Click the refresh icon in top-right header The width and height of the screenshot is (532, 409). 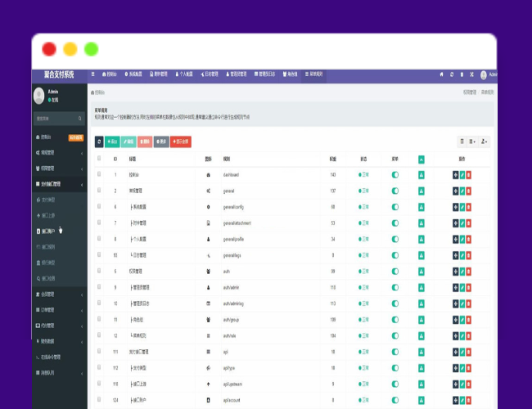[451, 74]
